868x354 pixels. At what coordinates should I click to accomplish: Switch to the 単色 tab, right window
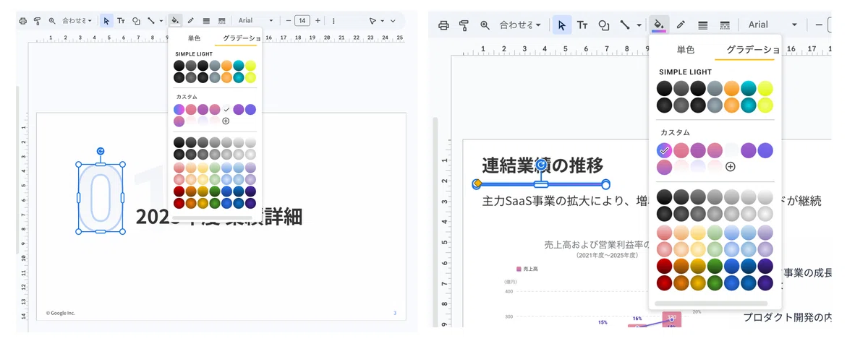coord(685,49)
